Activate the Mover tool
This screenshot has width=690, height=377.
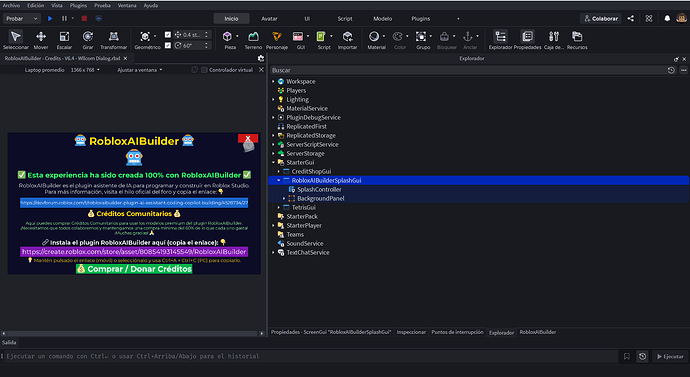[41, 40]
